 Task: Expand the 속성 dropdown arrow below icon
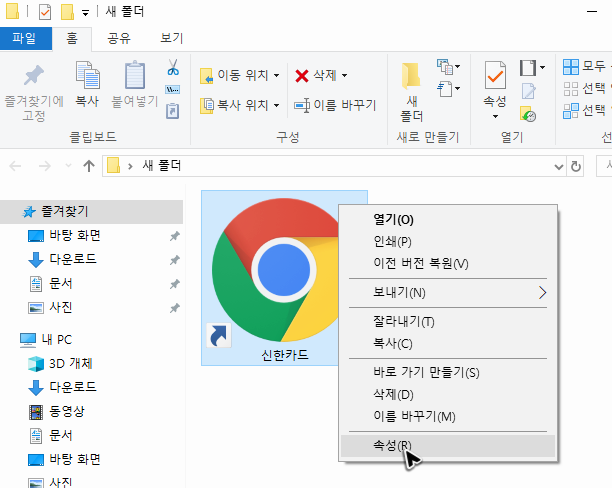(495, 116)
